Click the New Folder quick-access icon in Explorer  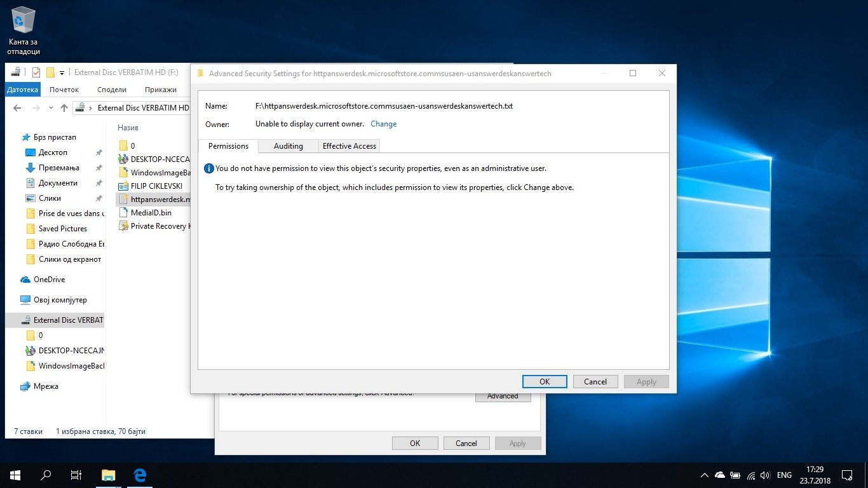(x=50, y=72)
